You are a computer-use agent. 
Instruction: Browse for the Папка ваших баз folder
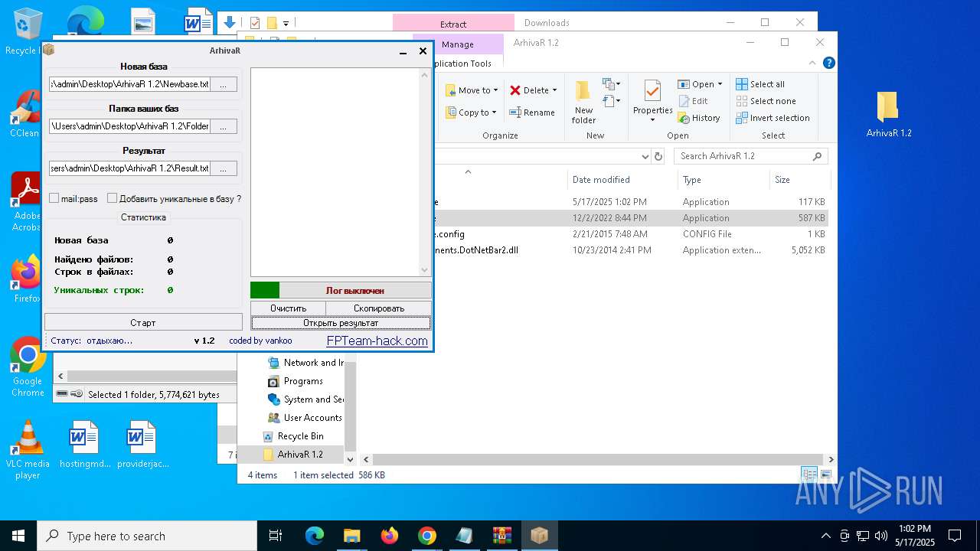click(223, 126)
